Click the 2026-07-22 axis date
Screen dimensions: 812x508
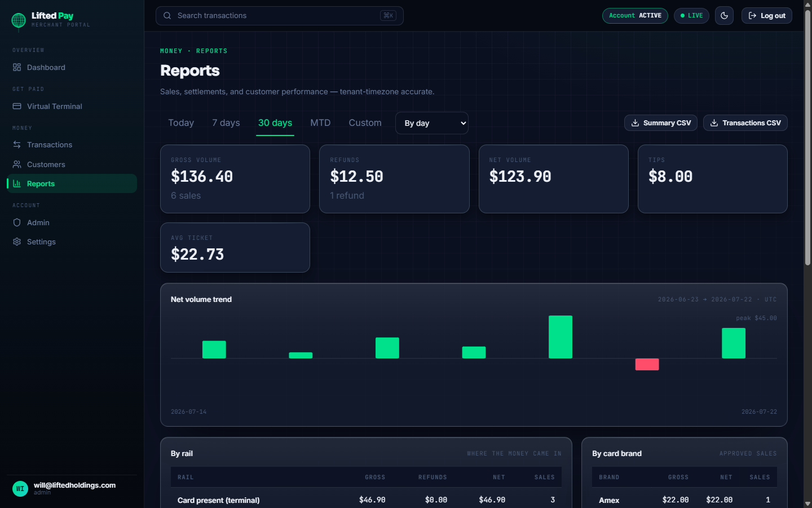[759, 412]
